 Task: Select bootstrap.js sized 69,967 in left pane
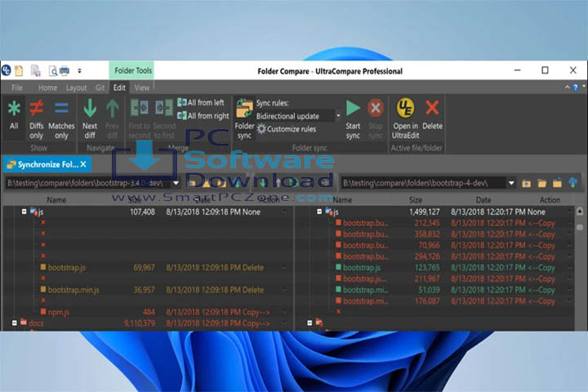click(146, 268)
